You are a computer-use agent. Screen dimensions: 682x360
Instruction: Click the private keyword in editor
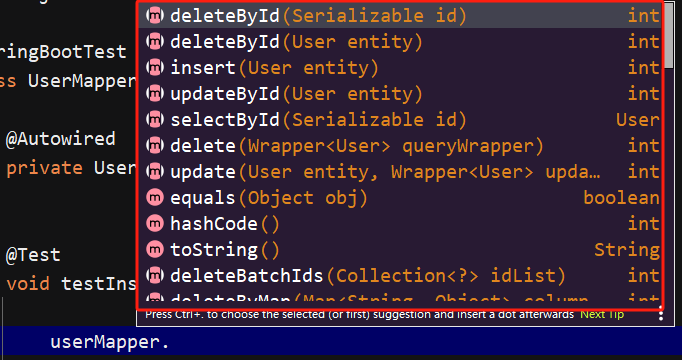44,169
